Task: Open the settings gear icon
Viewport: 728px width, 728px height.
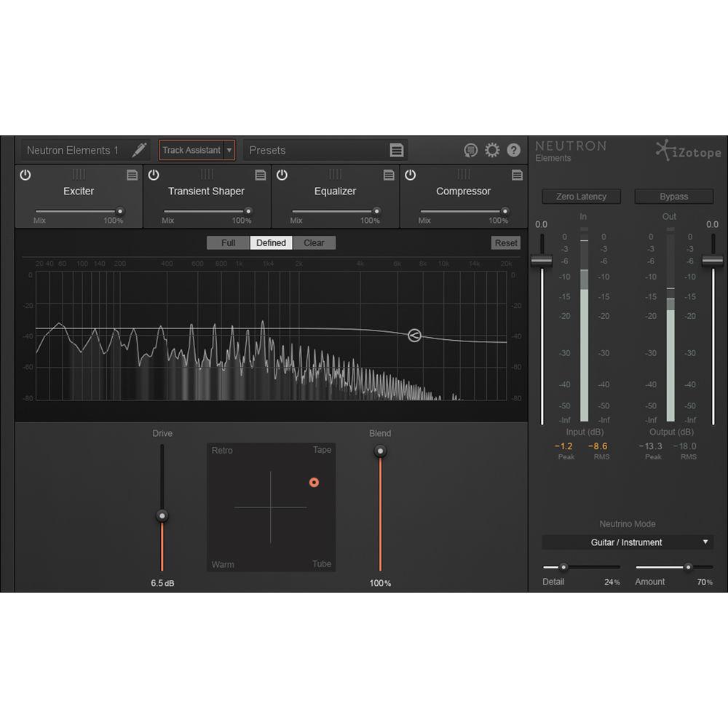Action: click(x=492, y=150)
